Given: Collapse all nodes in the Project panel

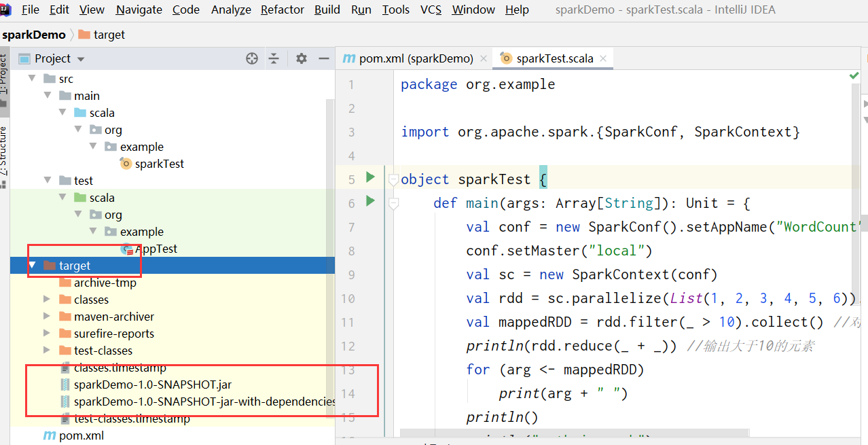Looking at the screenshot, I should (x=274, y=58).
